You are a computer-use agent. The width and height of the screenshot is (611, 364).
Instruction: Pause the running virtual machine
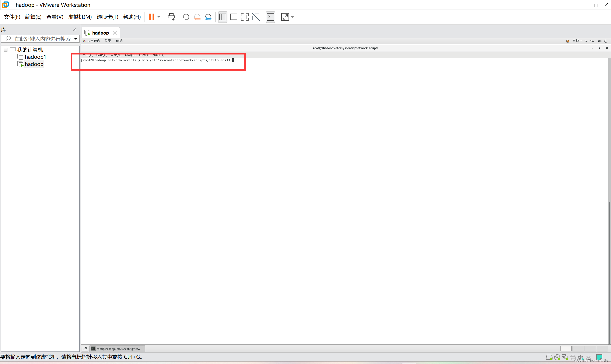coord(151,17)
